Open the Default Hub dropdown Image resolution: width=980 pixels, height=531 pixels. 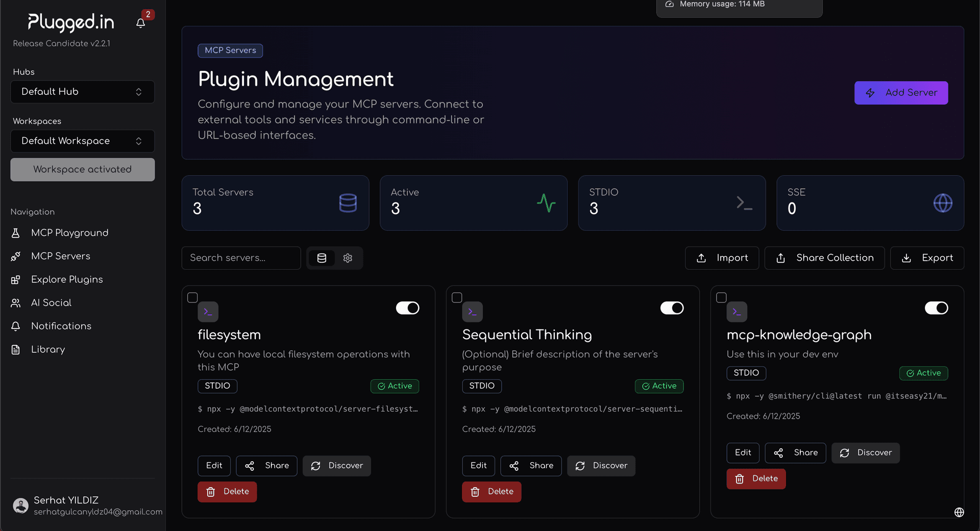tap(82, 92)
